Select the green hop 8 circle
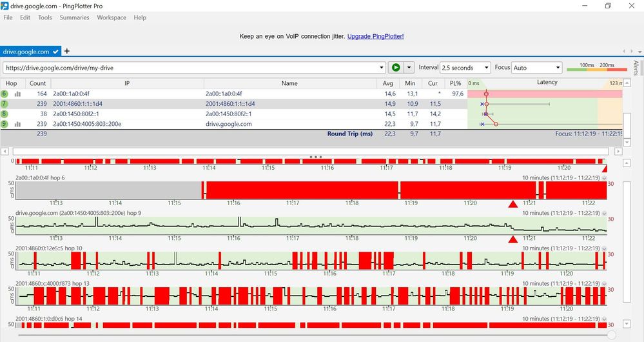Screen dimensions: 644x342 [5, 114]
